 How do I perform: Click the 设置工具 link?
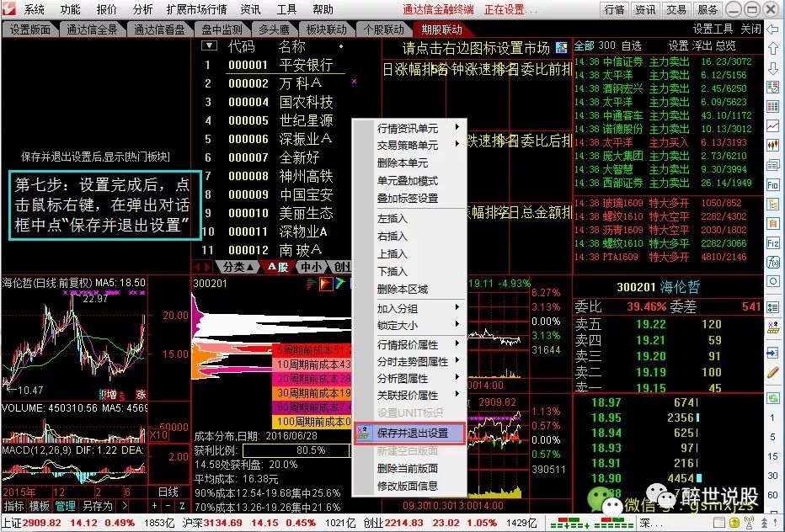(713, 29)
